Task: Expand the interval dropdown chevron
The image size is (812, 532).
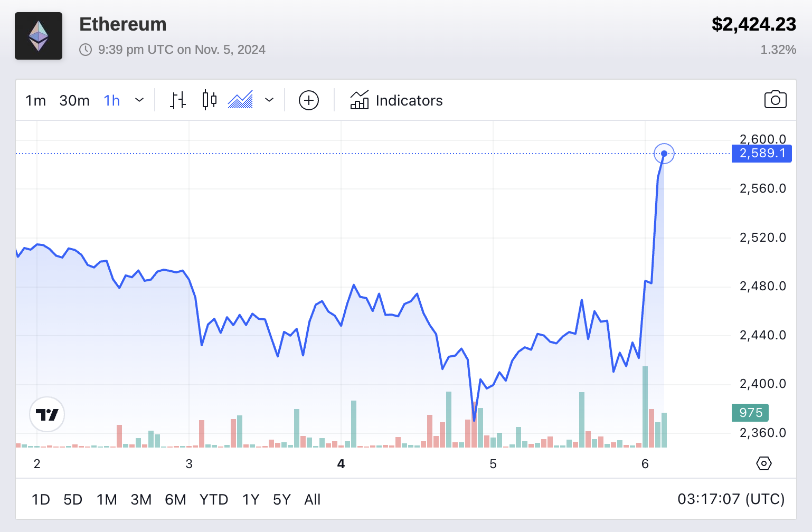Action: (x=139, y=100)
